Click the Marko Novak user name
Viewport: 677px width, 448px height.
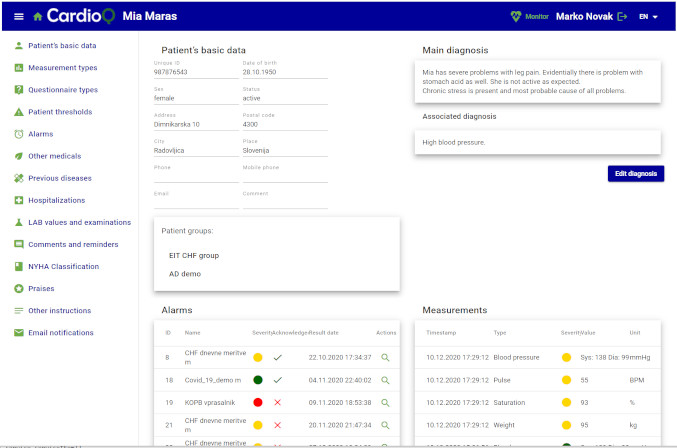click(584, 16)
